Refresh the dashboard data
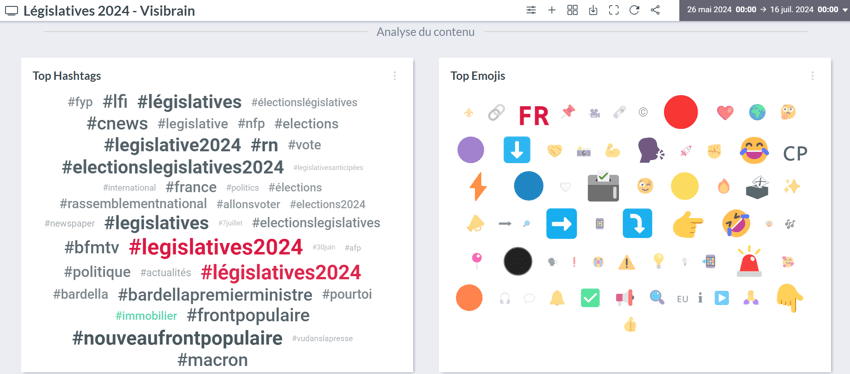This screenshot has height=374, width=850. (634, 10)
